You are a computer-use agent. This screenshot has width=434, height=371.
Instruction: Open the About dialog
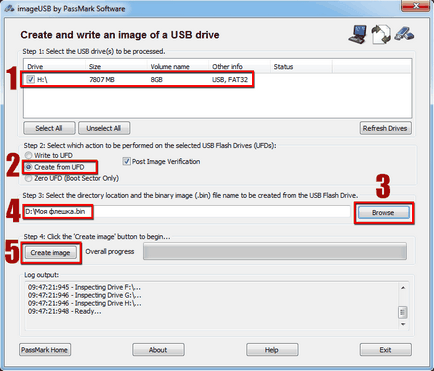[x=158, y=350]
